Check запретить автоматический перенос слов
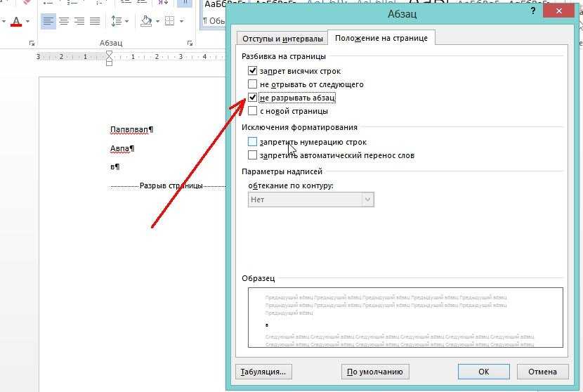This screenshot has height=392, width=583. pyautogui.click(x=252, y=155)
